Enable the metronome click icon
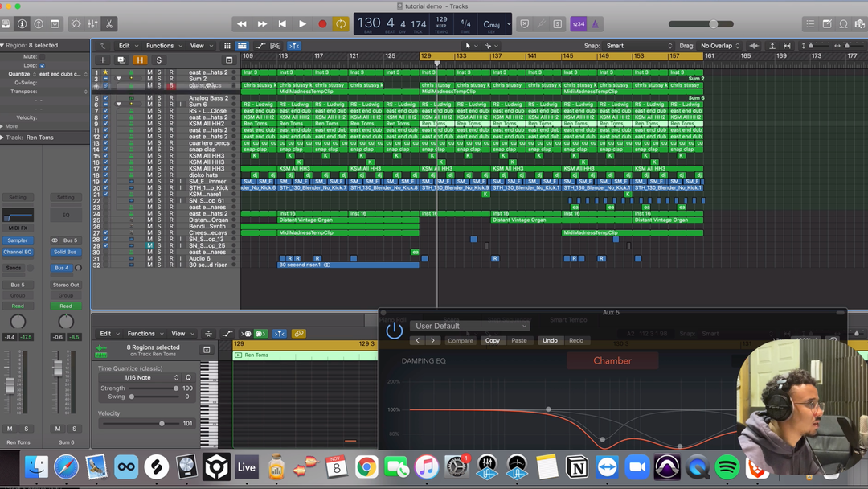 (x=595, y=24)
